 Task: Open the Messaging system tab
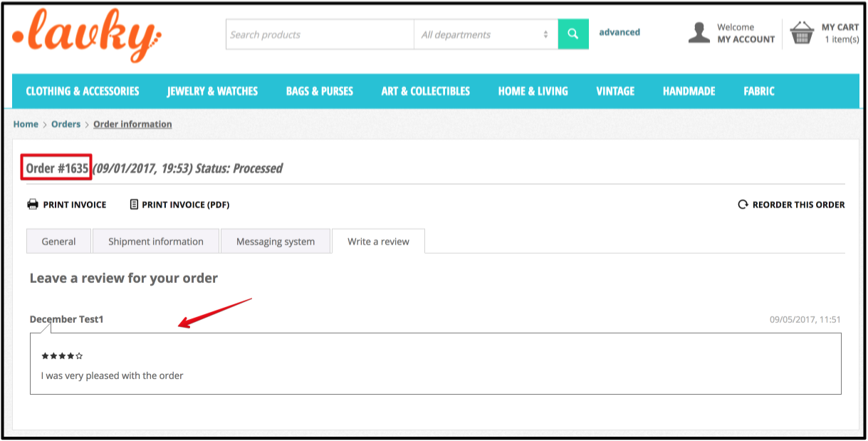pos(276,242)
